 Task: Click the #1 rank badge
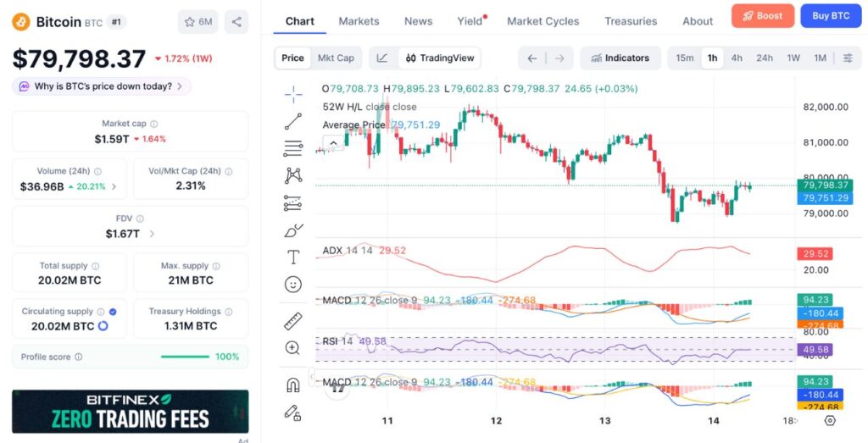tap(116, 22)
